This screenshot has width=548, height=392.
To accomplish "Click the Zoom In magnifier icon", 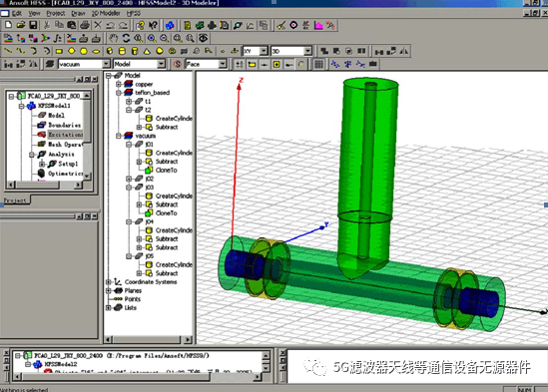I will 152,38.
